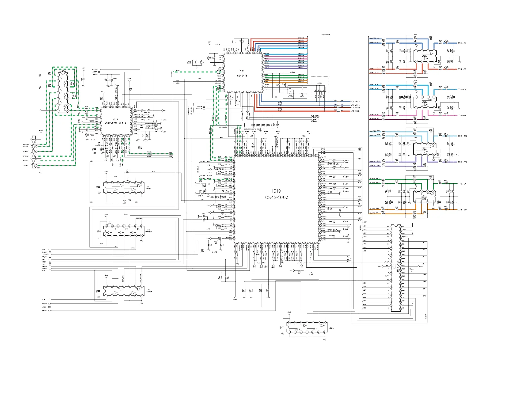Select the D-CNT center output port

pyautogui.click(x=459, y=184)
